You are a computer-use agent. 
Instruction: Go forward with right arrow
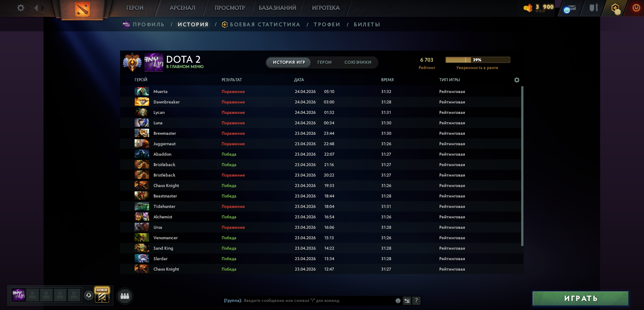[x=43, y=8]
